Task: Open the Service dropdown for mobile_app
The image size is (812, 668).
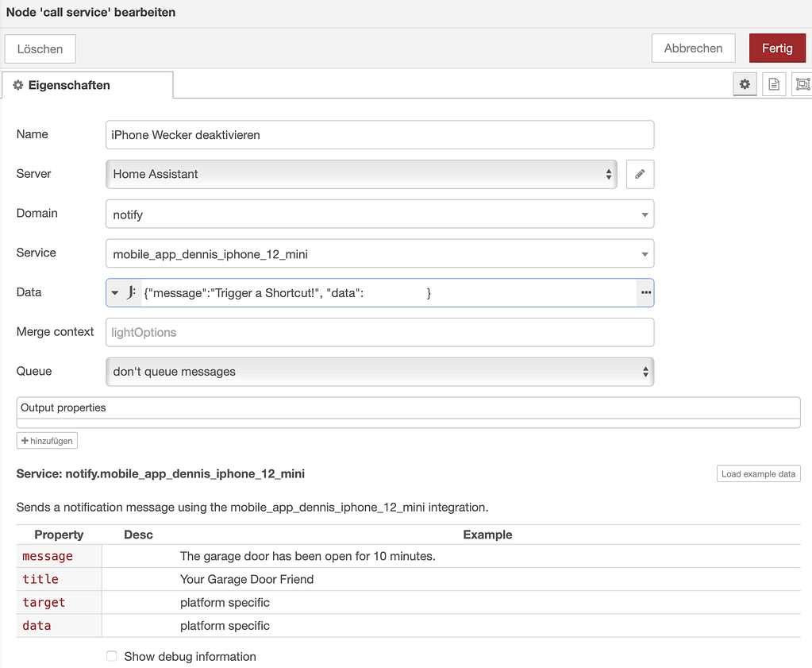Action: coord(644,253)
